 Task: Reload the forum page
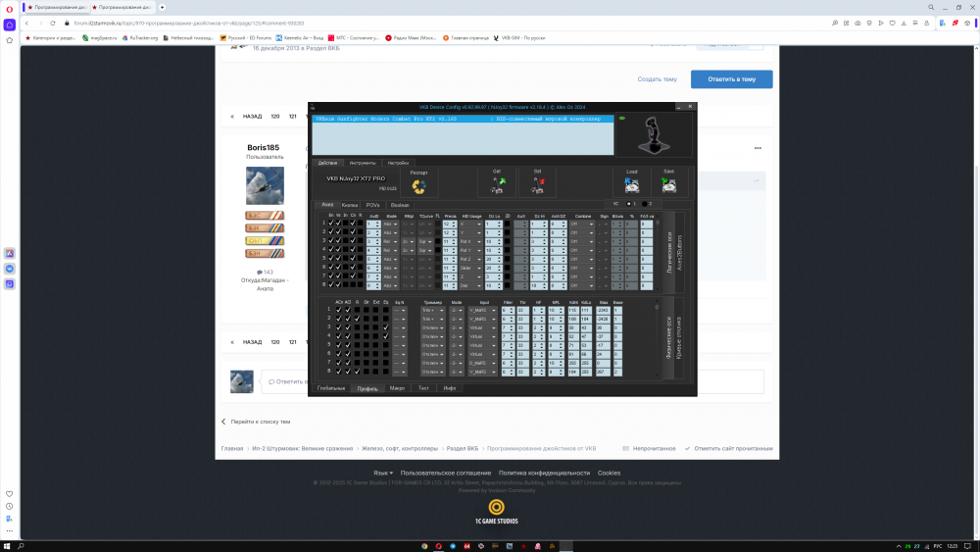(53, 24)
